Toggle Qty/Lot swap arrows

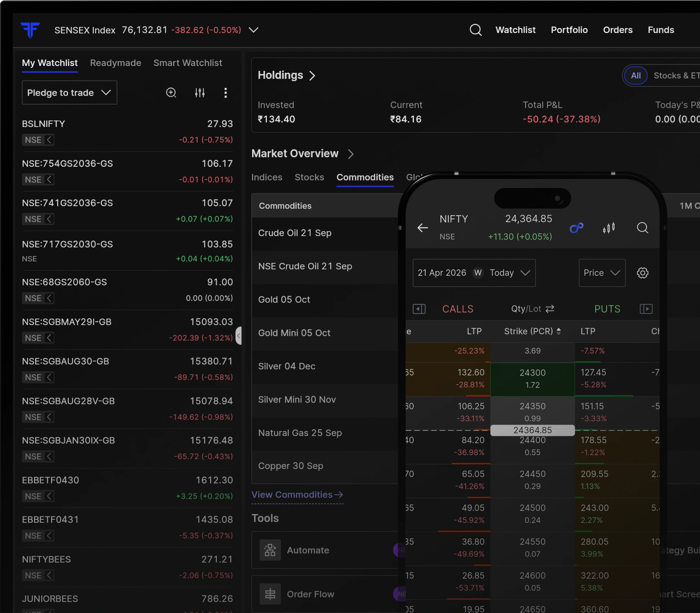coord(550,309)
